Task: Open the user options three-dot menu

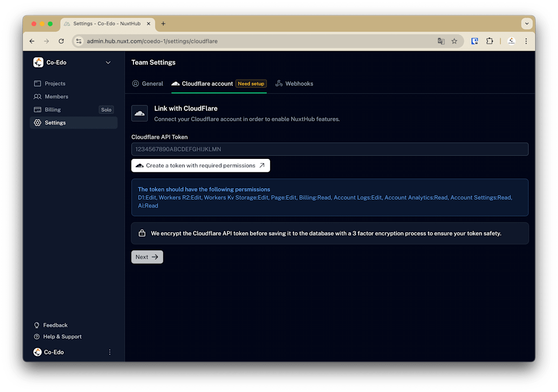Action: [x=110, y=352]
